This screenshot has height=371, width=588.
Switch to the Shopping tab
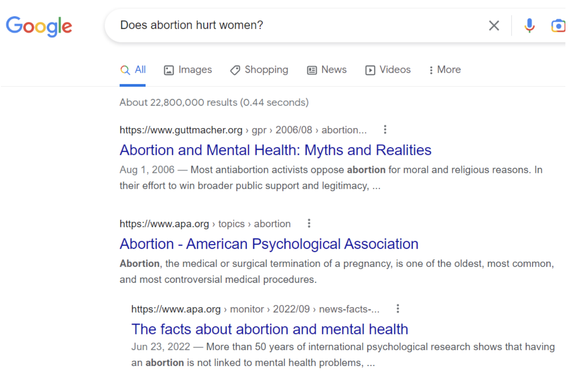[x=259, y=70]
